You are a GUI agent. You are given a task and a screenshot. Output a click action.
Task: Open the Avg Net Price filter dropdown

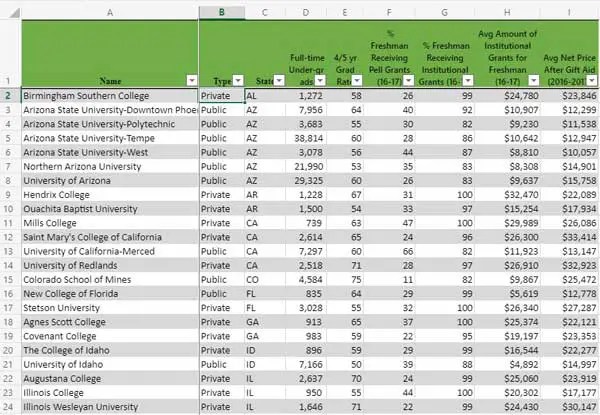coord(592,80)
